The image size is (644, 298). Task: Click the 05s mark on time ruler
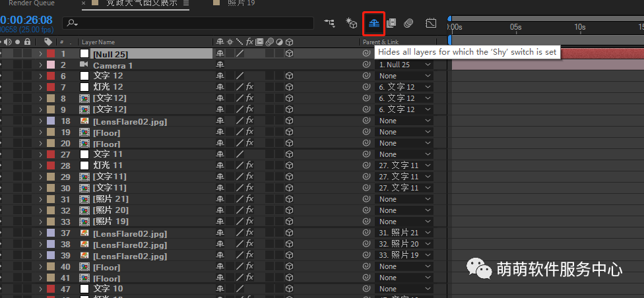click(515, 26)
